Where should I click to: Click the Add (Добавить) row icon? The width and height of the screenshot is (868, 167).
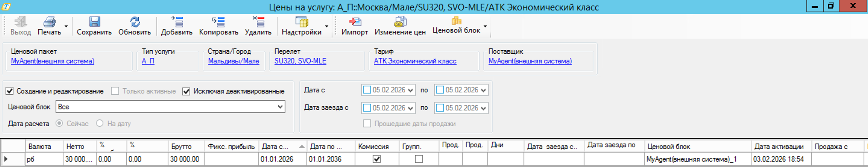tap(176, 22)
